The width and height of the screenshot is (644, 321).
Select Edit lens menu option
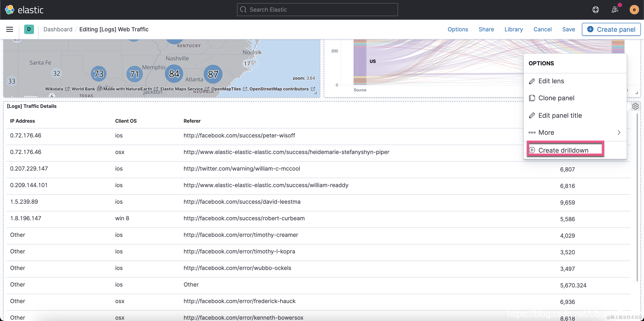(551, 81)
